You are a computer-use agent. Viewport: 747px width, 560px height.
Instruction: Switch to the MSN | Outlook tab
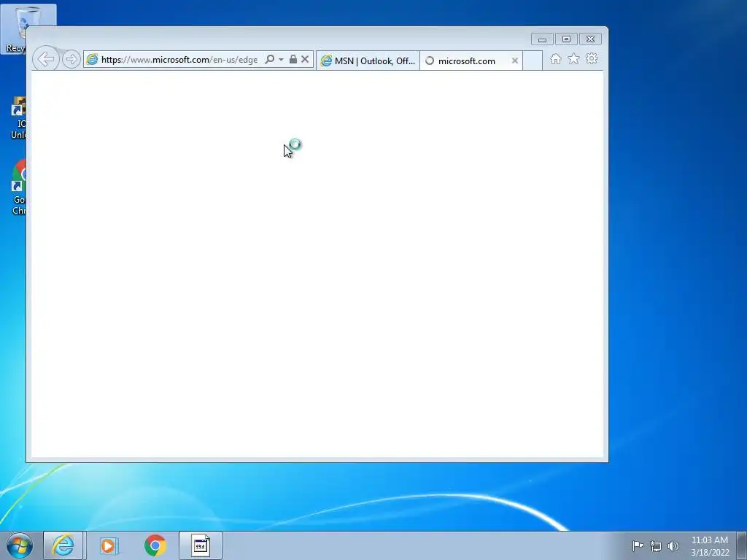pos(368,61)
